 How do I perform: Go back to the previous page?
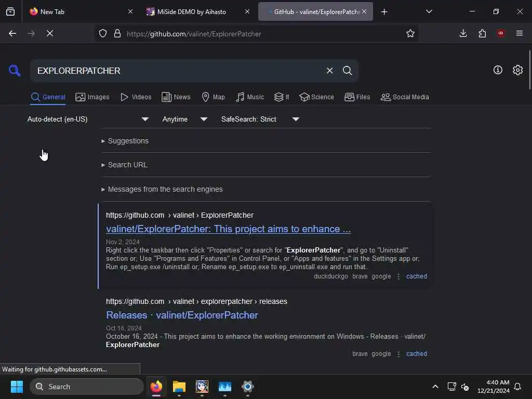pos(12,33)
